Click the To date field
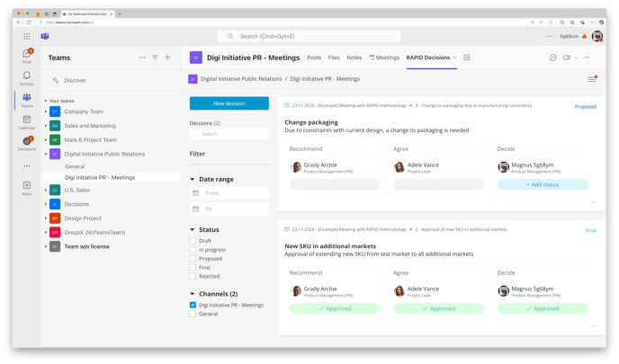This screenshot has width=619, height=364. point(229,209)
